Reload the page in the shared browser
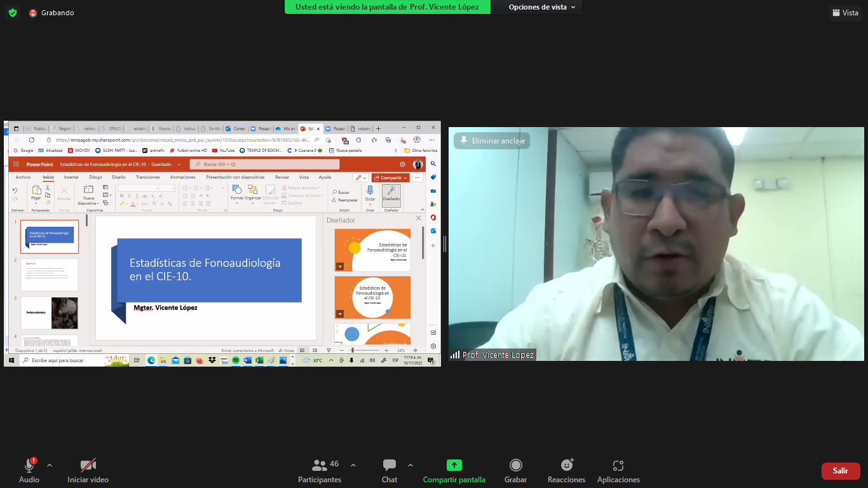The width and height of the screenshot is (868, 488). (31, 140)
